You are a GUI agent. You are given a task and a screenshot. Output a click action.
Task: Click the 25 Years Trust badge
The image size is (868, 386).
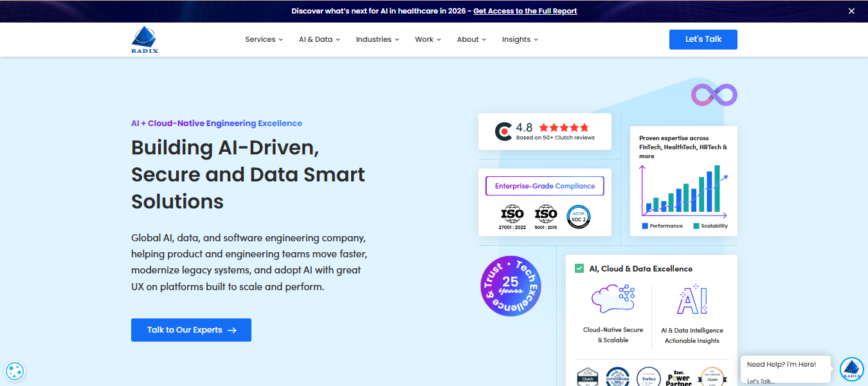point(511,286)
